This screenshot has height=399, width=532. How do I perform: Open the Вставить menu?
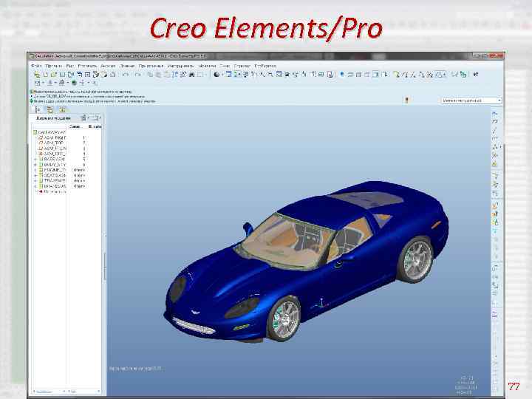(87, 66)
